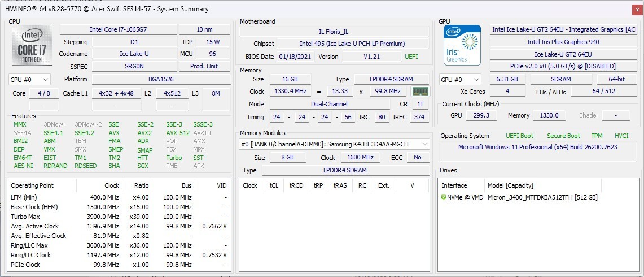Click the Intel Core i7-1065G7 name field
This screenshot has width=644, height=277.
[x=119, y=29]
